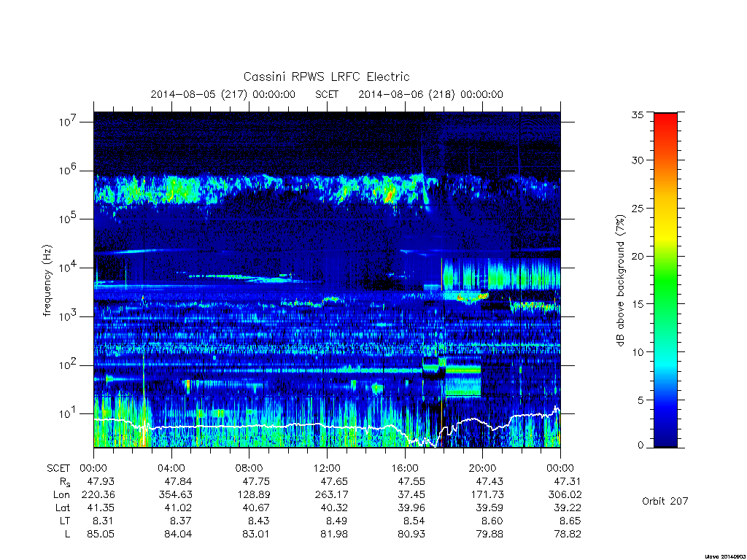
Task: Click the 'Orbit 207' label
Action: coord(665,501)
